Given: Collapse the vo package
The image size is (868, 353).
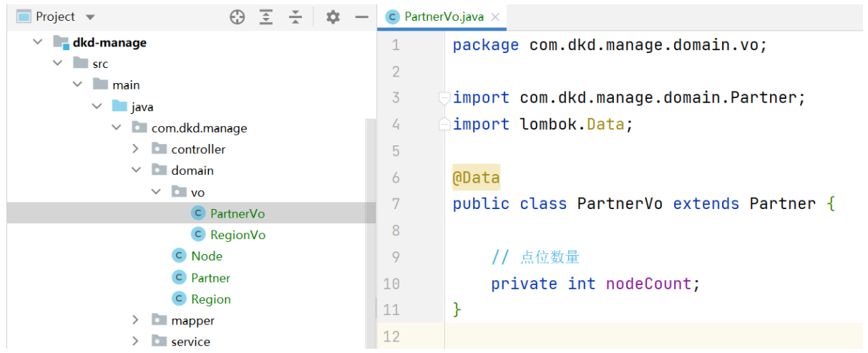Looking at the screenshot, I should [x=156, y=192].
